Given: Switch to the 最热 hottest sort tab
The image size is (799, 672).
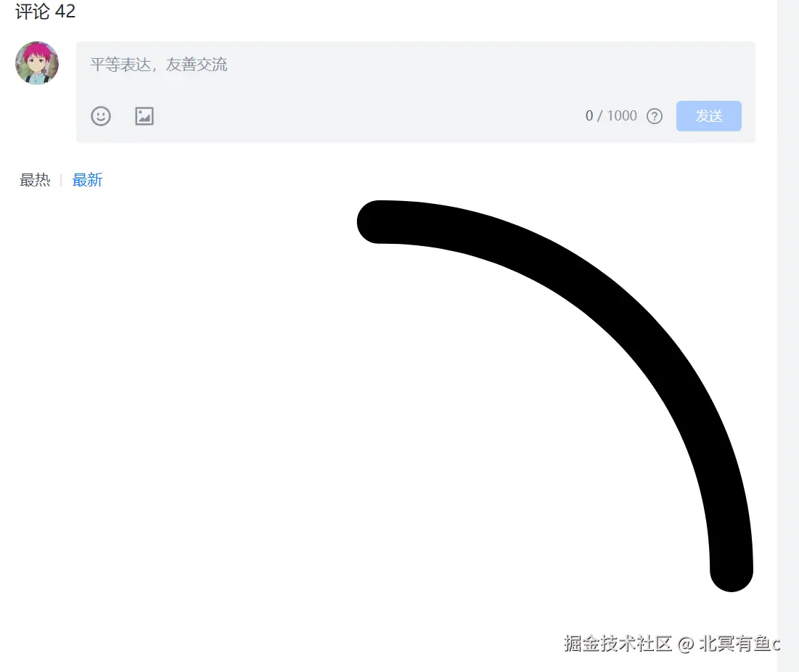Looking at the screenshot, I should click(35, 180).
